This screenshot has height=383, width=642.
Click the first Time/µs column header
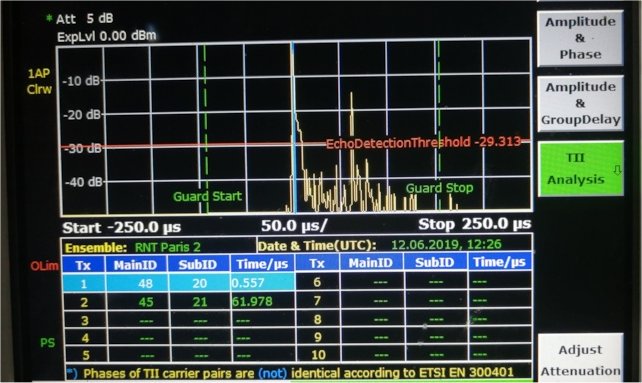tap(262, 264)
